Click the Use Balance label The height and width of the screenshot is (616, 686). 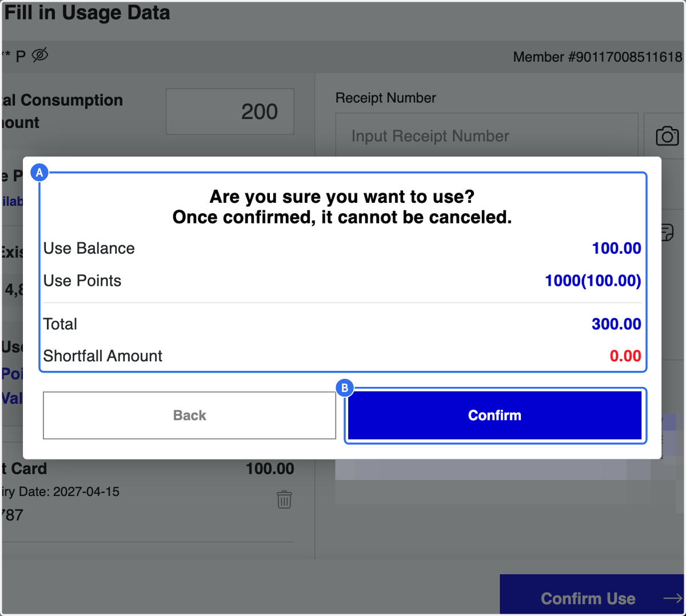tap(89, 249)
